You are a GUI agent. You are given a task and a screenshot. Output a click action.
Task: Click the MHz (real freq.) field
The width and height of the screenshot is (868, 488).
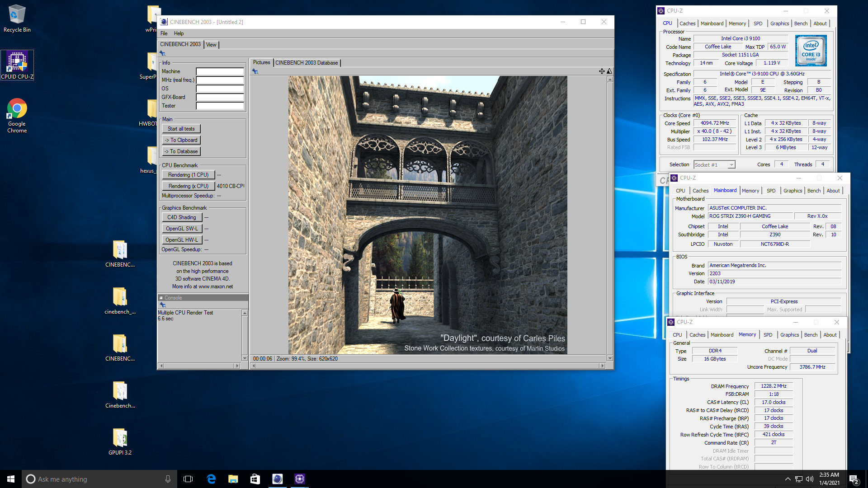[x=220, y=80]
